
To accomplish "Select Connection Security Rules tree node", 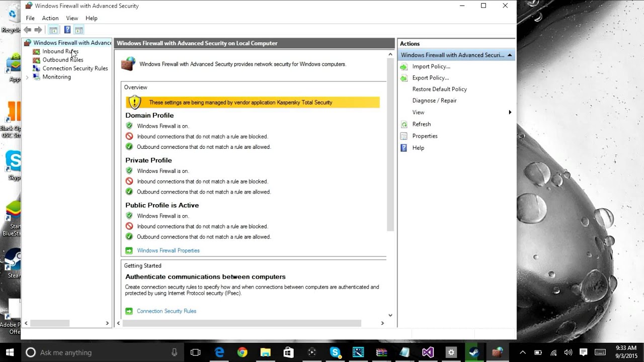I will click(x=75, y=68).
